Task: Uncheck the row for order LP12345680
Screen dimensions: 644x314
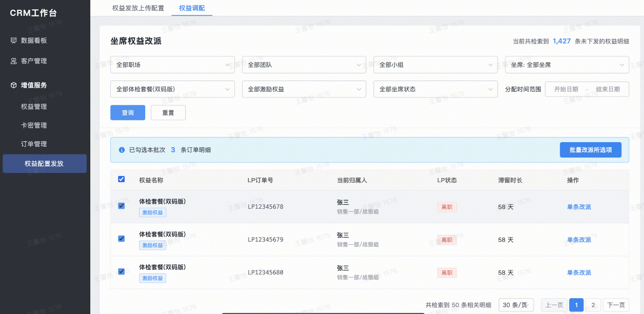Action: [x=122, y=271]
